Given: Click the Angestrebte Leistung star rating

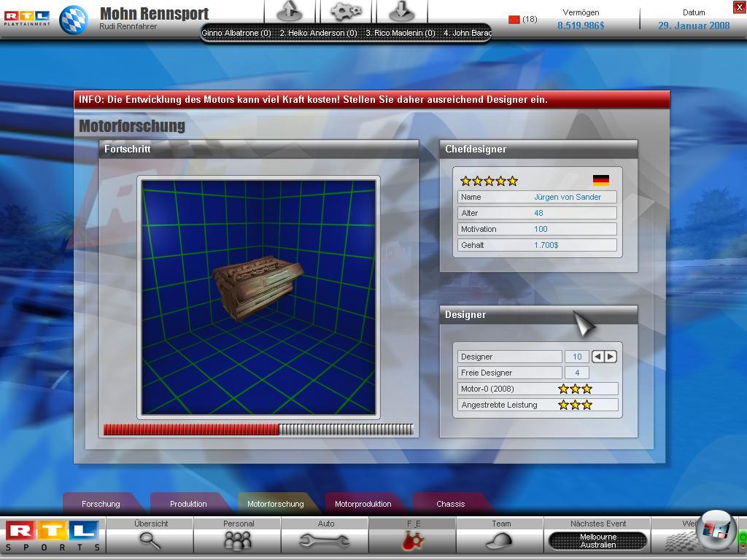Looking at the screenshot, I should pos(576,405).
